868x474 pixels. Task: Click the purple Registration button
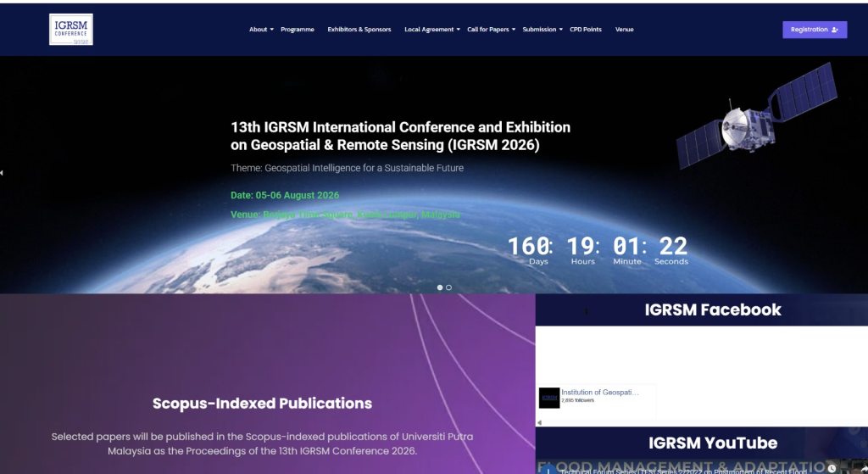click(815, 30)
